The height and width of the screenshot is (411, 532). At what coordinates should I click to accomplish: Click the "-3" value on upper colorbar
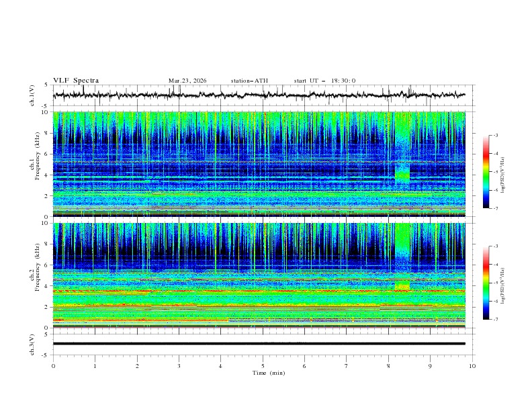coord(495,135)
